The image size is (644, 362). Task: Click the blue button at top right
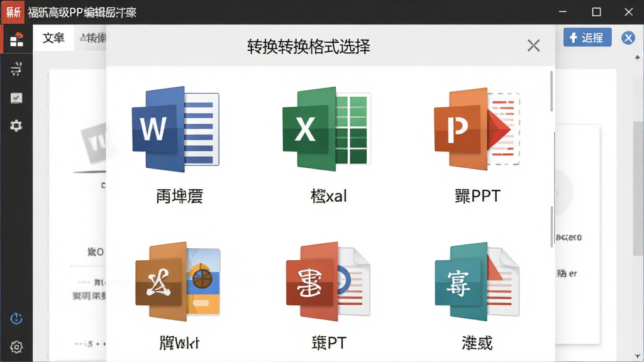click(x=587, y=38)
